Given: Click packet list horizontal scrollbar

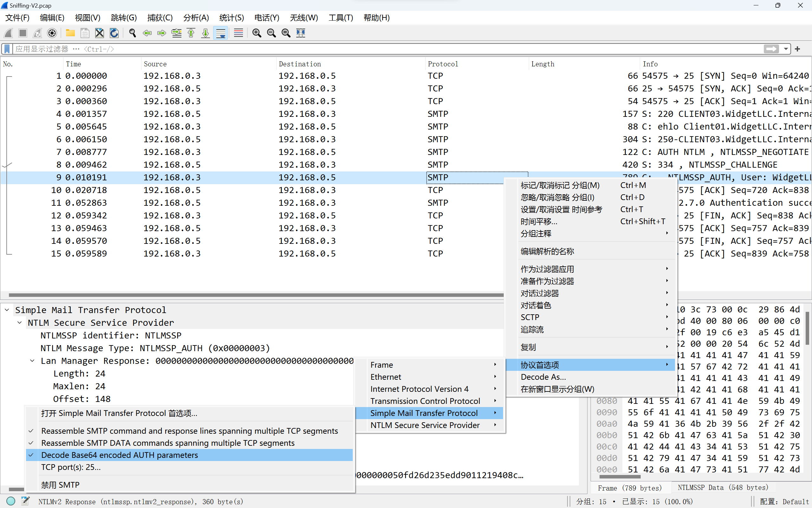Looking at the screenshot, I should (x=256, y=295).
